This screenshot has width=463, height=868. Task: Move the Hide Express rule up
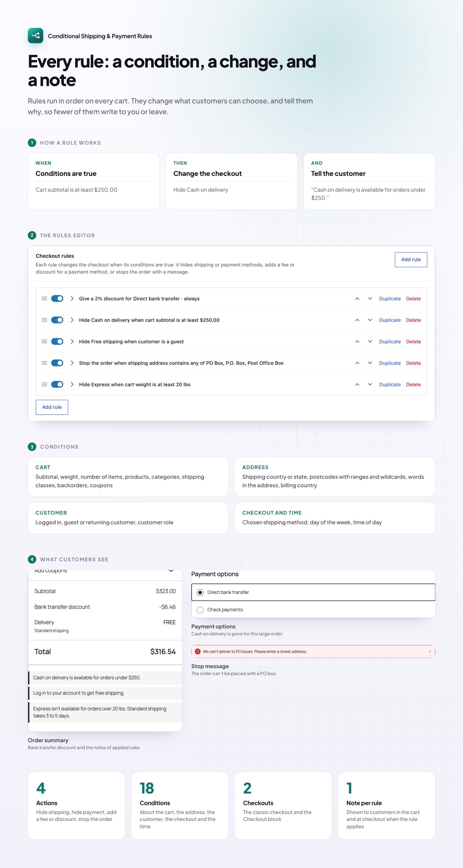tap(357, 384)
